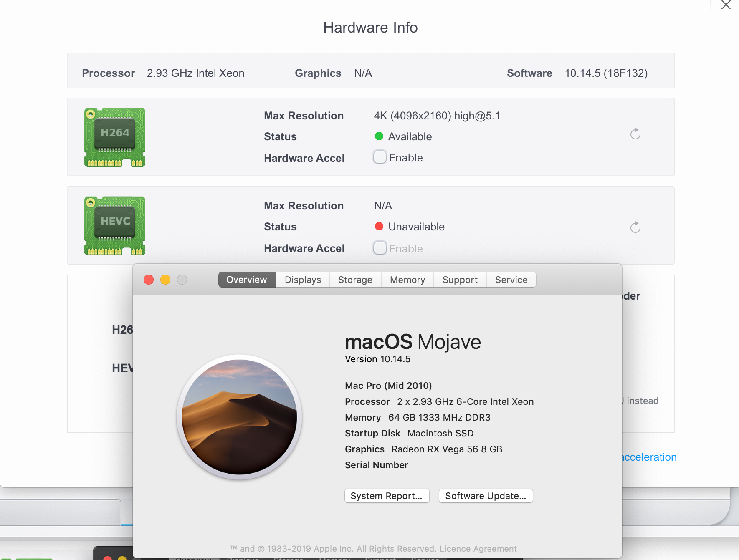Click the H264 chip icon
Image resolution: width=739 pixels, height=560 pixels.
pyautogui.click(x=115, y=137)
